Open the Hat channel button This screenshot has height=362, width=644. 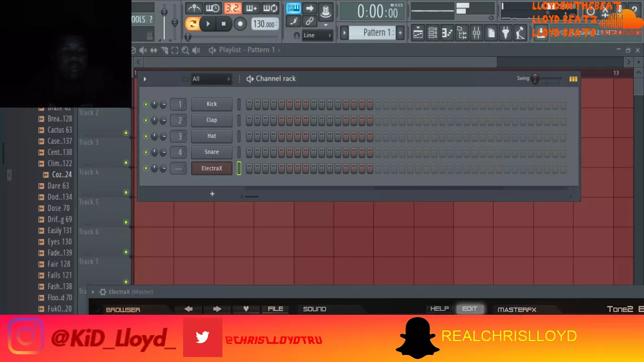pos(212,136)
